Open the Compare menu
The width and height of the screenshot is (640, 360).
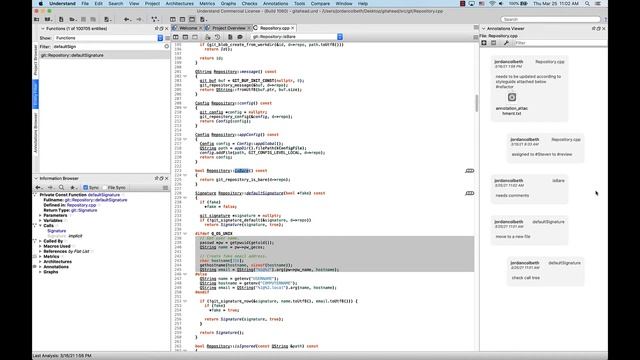320,3
